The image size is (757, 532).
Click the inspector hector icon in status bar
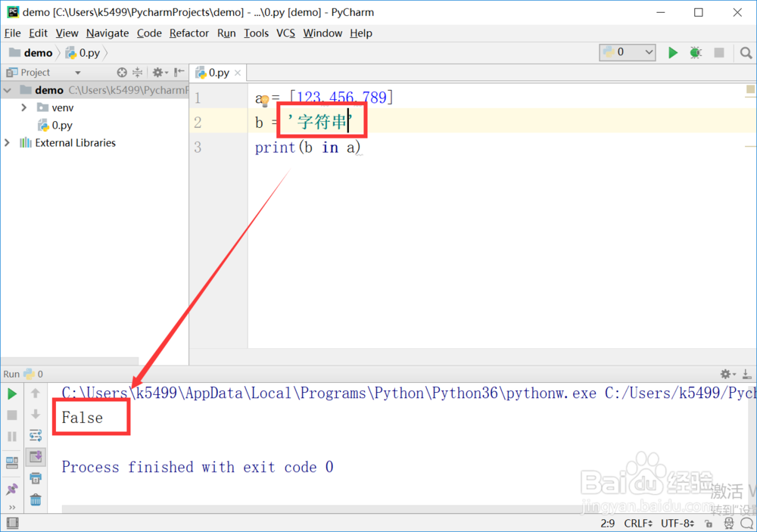728,524
